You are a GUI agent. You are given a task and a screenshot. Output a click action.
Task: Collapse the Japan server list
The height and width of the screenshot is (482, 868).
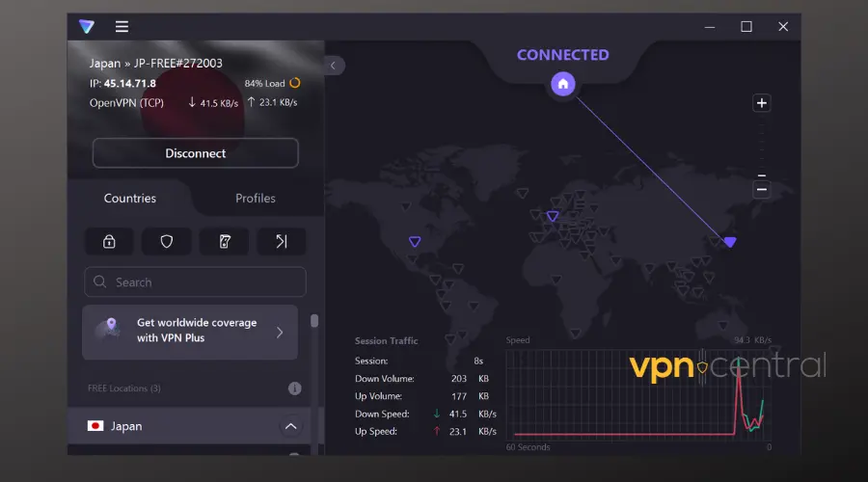click(290, 426)
